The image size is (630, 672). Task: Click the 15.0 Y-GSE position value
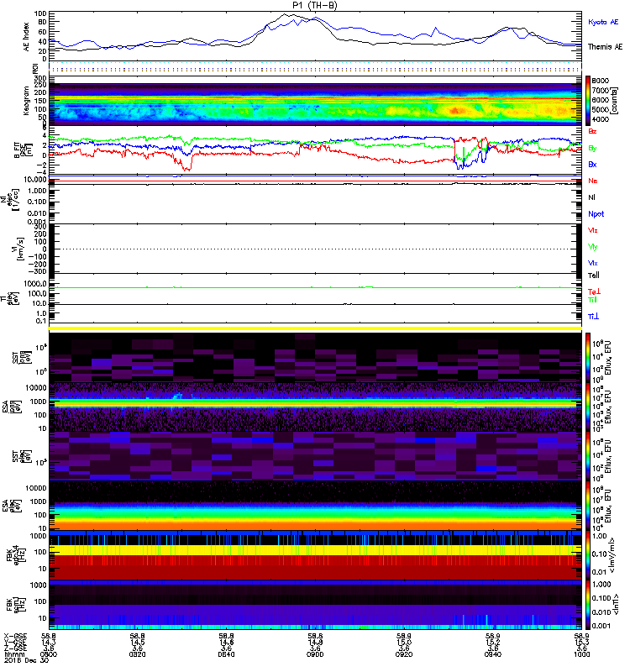click(404, 643)
